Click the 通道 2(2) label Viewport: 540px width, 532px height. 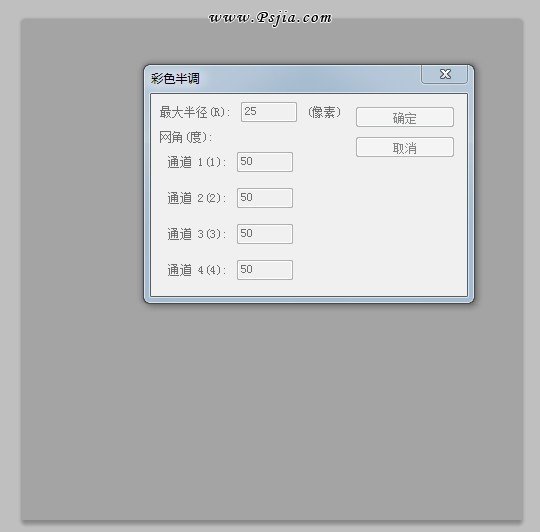(x=197, y=198)
